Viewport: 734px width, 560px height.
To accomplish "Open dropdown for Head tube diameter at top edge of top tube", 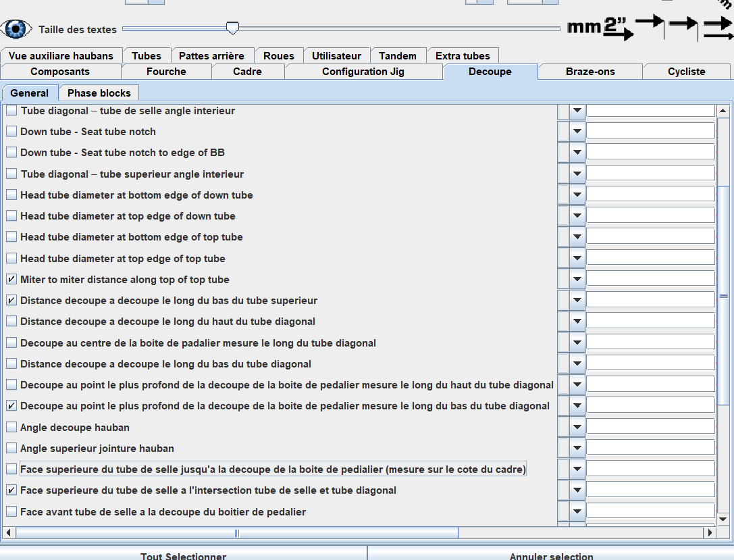I will pos(577,258).
